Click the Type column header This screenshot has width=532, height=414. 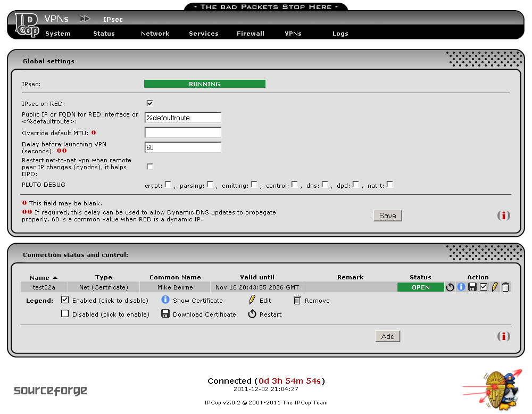104,277
